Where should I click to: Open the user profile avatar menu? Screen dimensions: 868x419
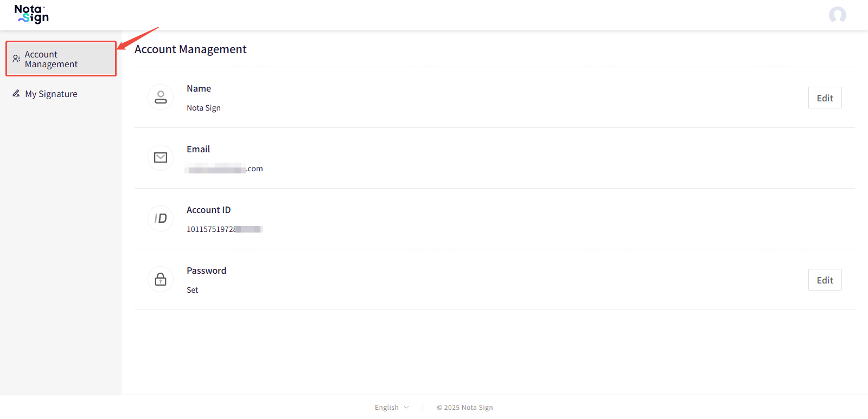837,15
